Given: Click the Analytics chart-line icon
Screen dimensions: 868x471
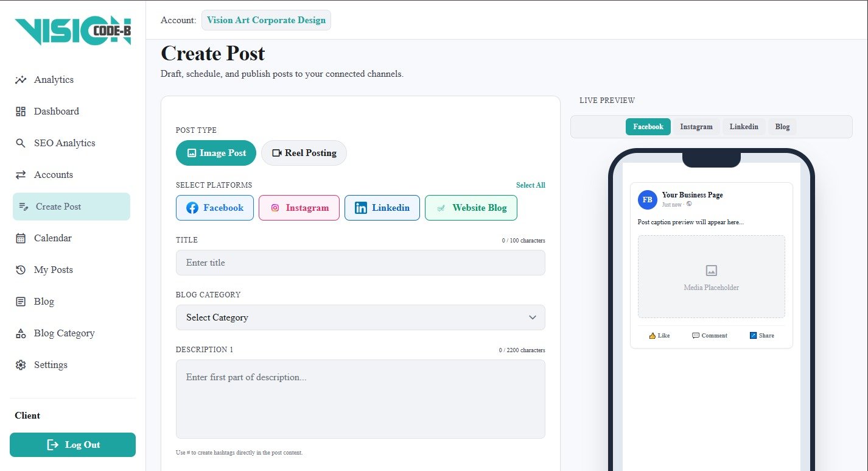Looking at the screenshot, I should pyautogui.click(x=21, y=80).
